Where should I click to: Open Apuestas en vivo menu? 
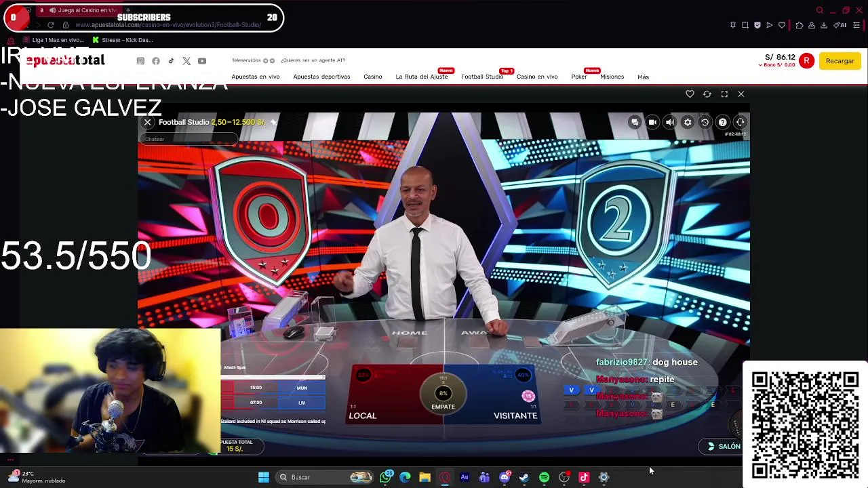coord(256,77)
